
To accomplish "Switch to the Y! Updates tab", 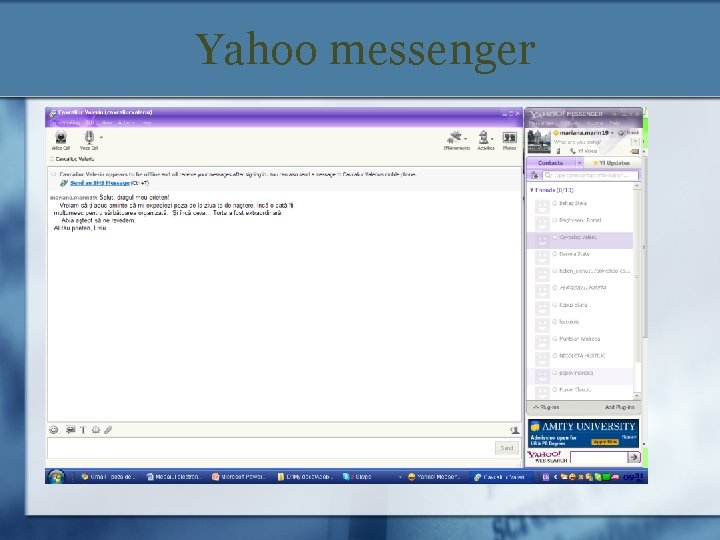I will pyautogui.click(x=612, y=163).
